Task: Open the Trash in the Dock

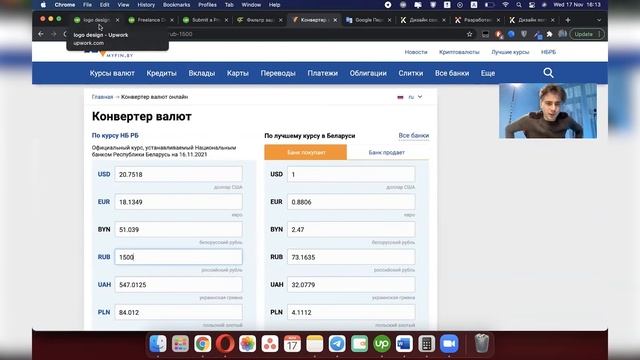Action: pos(482,344)
